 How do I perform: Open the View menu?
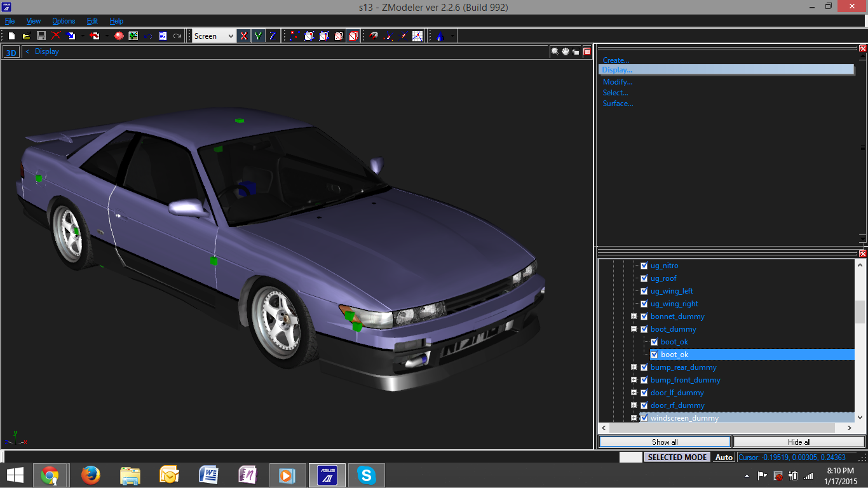[x=34, y=21]
